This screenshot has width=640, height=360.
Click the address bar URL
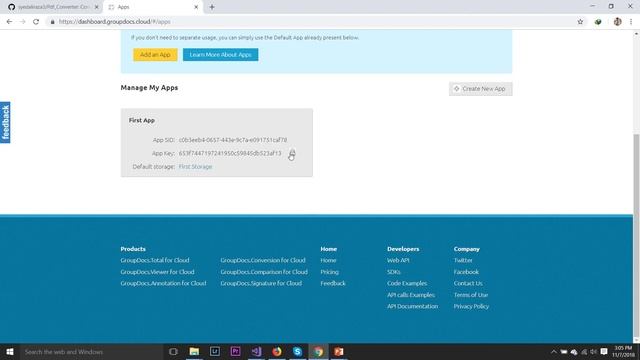[115, 22]
